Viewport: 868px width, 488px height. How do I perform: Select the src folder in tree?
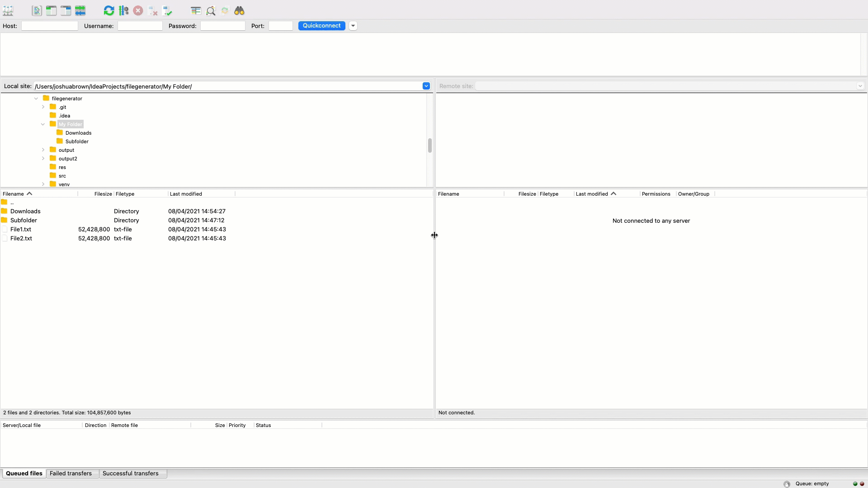62,176
